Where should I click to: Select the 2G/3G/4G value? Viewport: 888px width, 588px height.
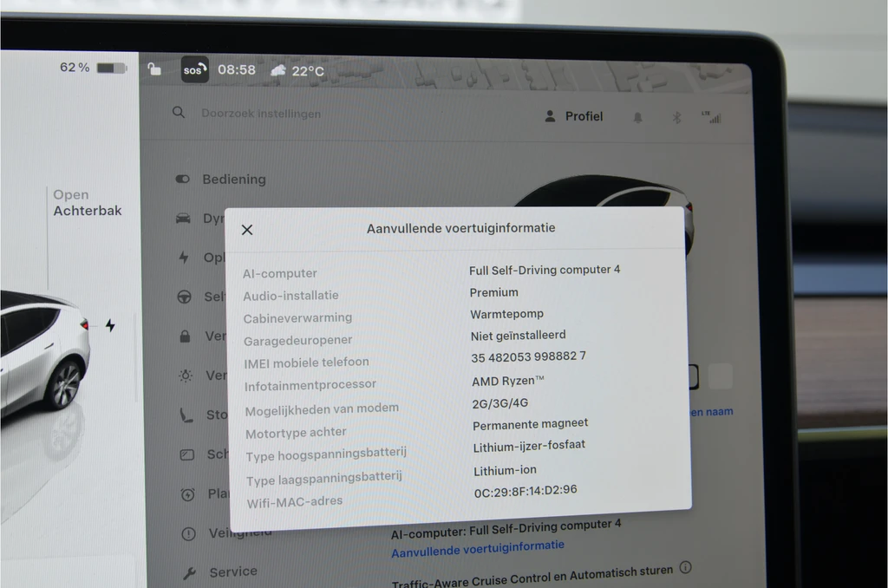pyautogui.click(x=500, y=402)
